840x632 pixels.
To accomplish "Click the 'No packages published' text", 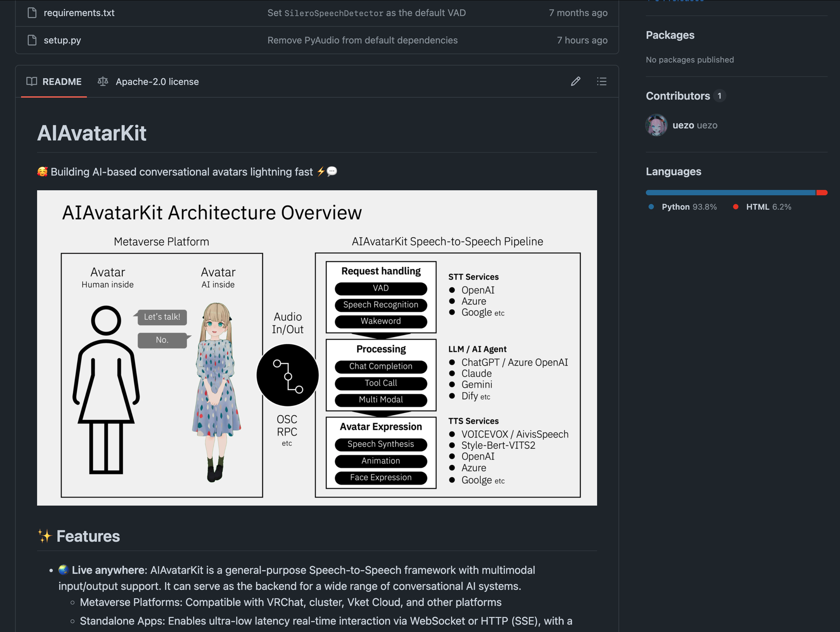I will 690,60.
